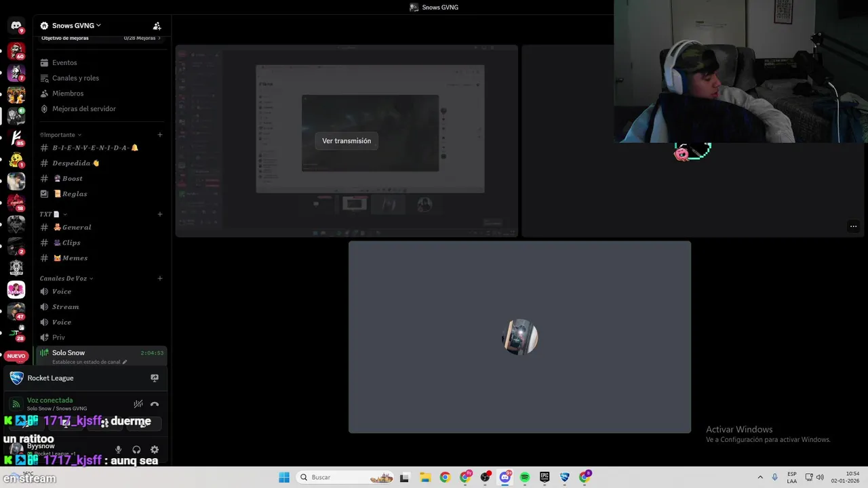The width and height of the screenshot is (868, 488).
Task: Open the Miembros list
Action: coord(68,94)
